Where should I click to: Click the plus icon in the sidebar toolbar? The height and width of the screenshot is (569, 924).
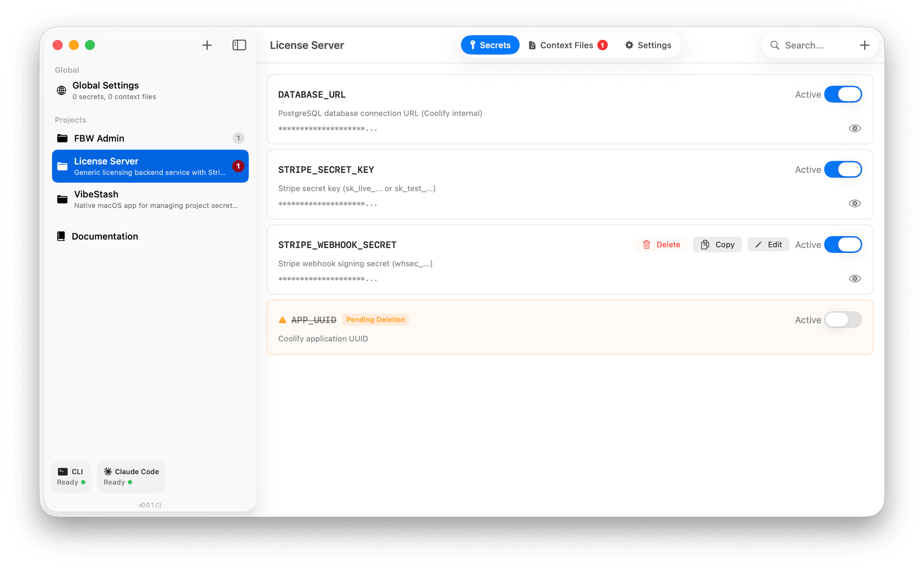click(x=207, y=45)
